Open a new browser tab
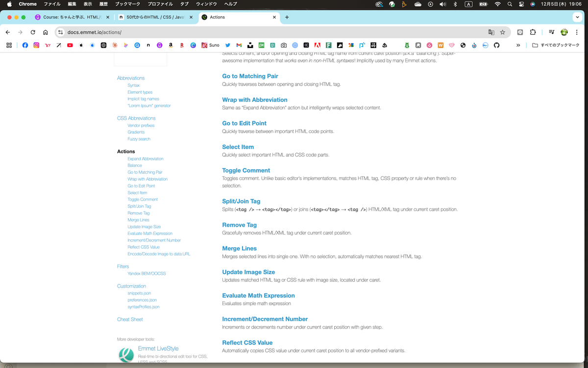588x368 pixels. 287,17
